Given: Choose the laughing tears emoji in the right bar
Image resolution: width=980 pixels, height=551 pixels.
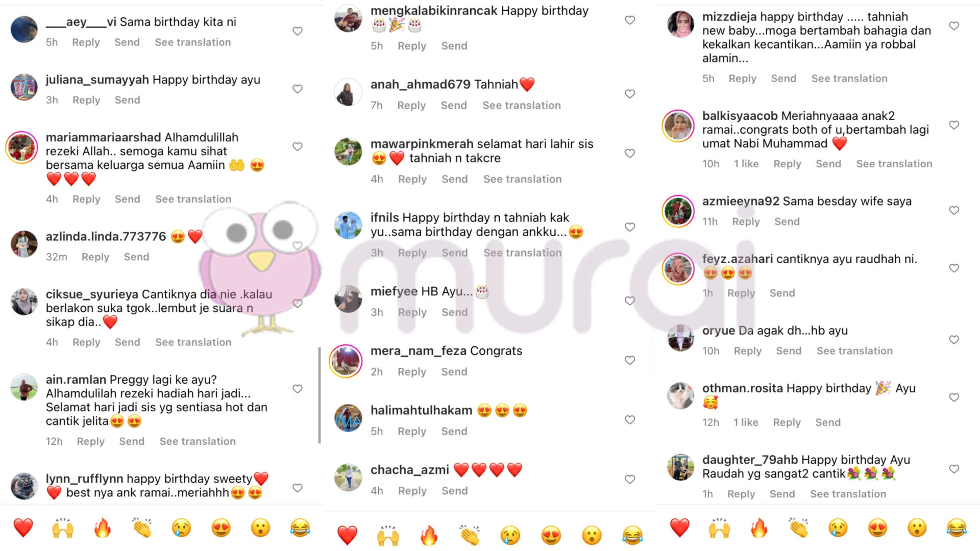Looking at the screenshot, I should [x=957, y=528].
